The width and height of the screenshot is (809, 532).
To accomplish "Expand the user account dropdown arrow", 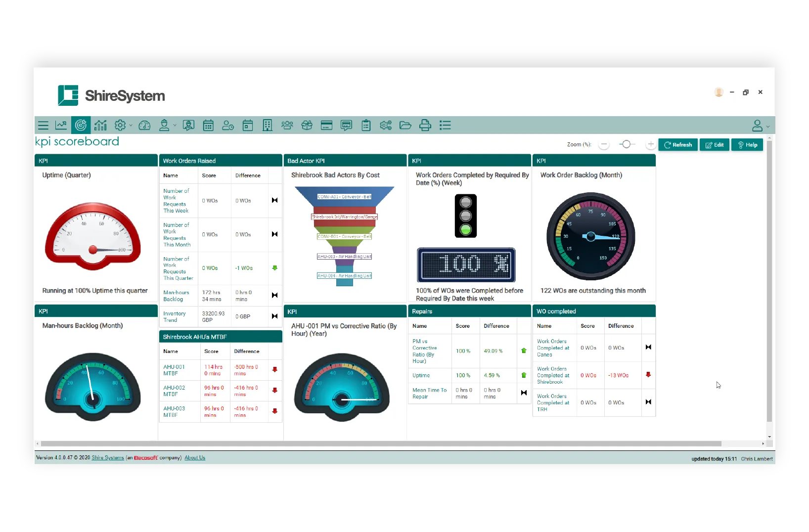I will 768,127.
